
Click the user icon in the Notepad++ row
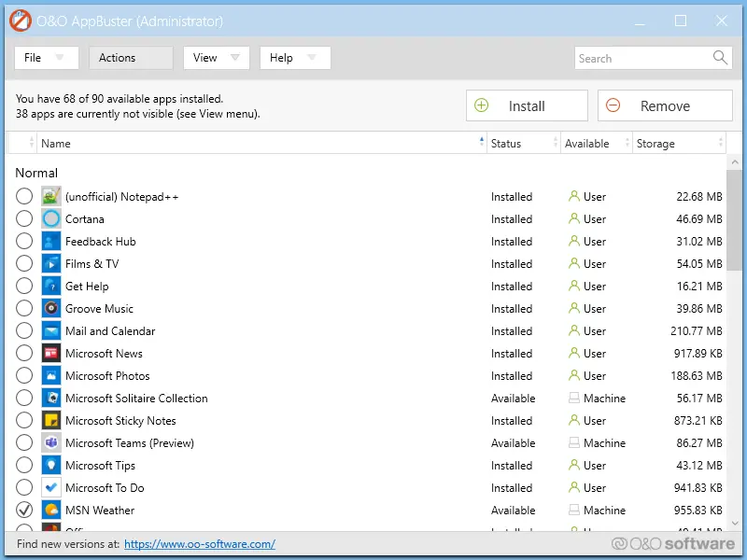pyautogui.click(x=574, y=196)
